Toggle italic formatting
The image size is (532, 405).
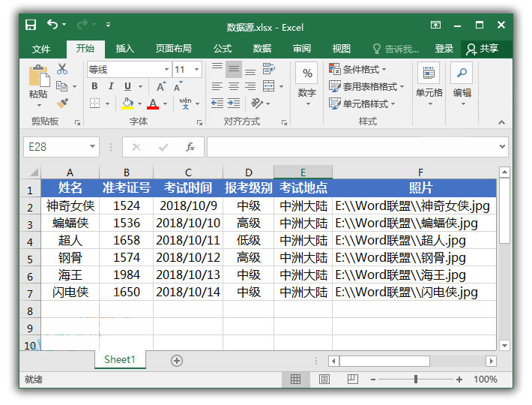[111, 86]
